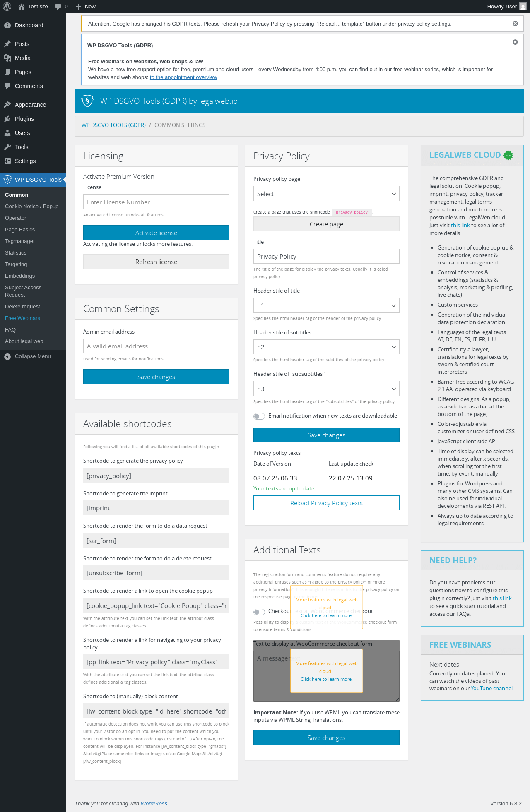Click the Comments icon in sidebar
The height and width of the screenshot is (812, 530).
pyautogui.click(x=7, y=86)
